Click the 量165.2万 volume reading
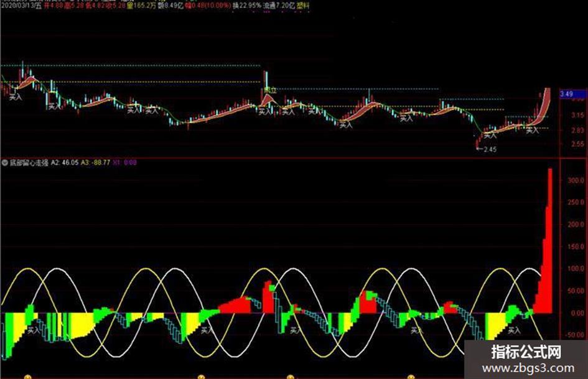Screen dimensions: 588x379 click(142, 6)
